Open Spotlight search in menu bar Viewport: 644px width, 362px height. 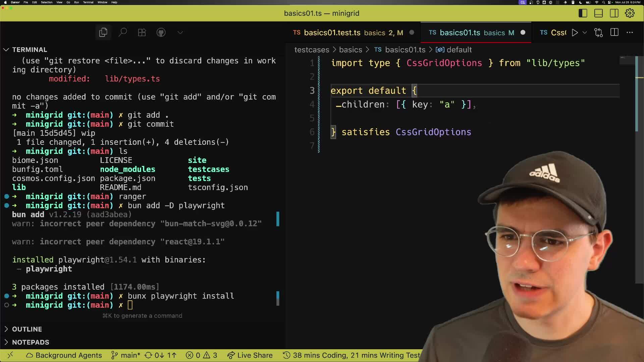(x=603, y=2)
